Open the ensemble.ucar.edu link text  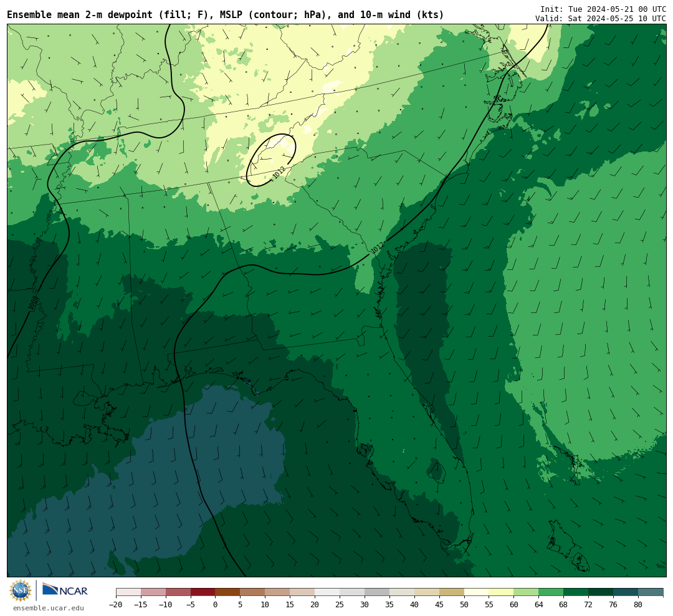point(49,608)
